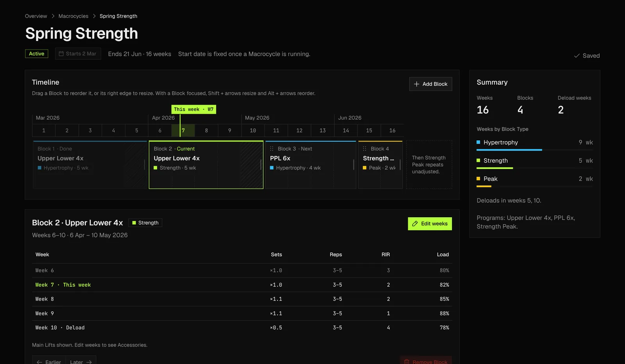The image size is (625, 364).
Task: Click week 1 cell in timeline
Action: (44, 130)
